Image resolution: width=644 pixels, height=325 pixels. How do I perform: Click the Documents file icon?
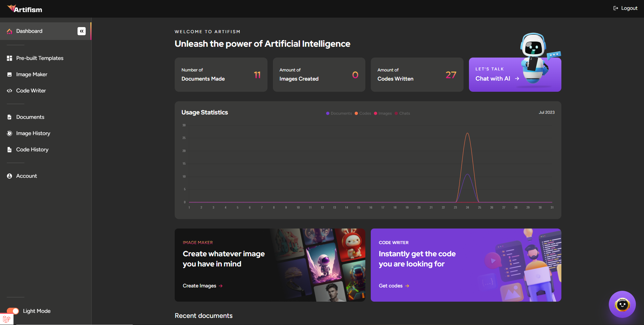point(9,117)
